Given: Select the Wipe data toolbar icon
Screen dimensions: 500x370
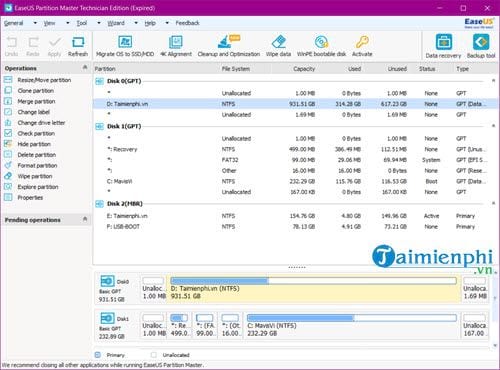Looking at the screenshot, I should 279,42.
